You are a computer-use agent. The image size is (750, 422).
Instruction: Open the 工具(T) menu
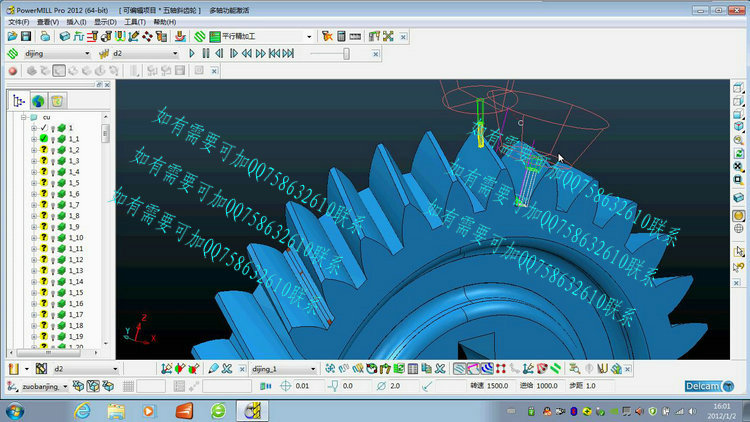[x=136, y=22]
